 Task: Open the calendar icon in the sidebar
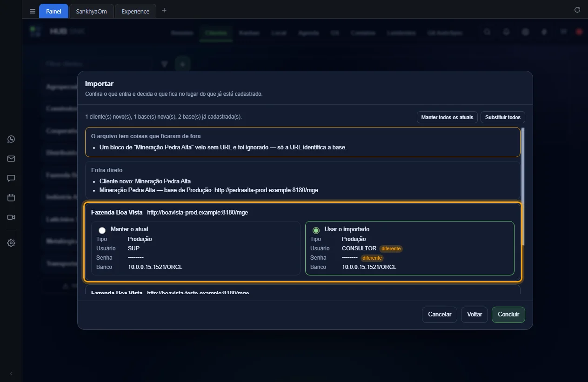pyautogui.click(x=11, y=198)
